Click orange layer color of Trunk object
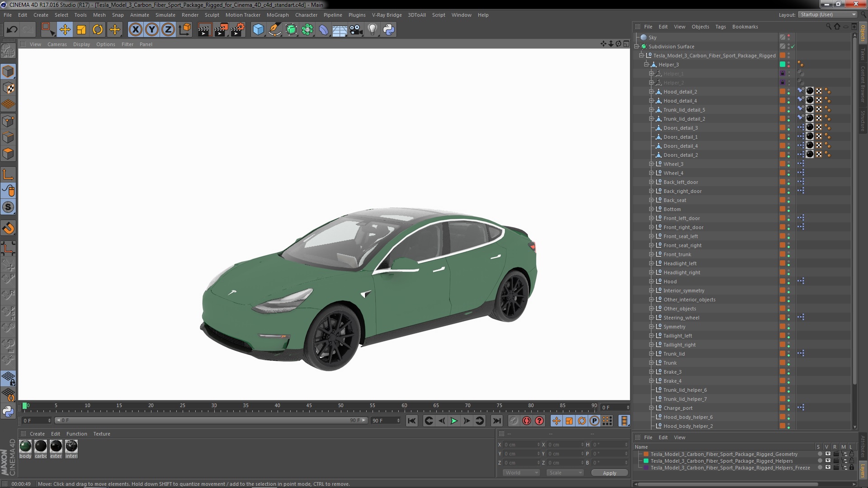This screenshot has width=868, height=488. [x=783, y=363]
